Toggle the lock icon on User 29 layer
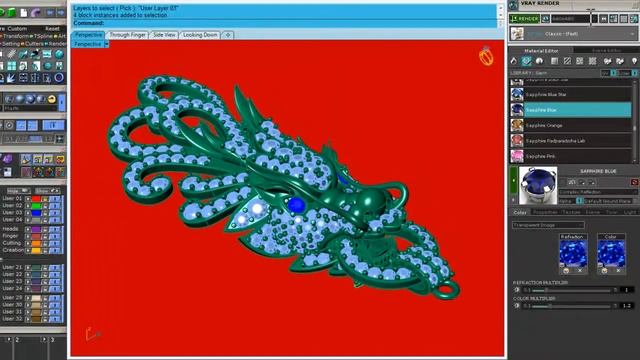 [x=45, y=298]
